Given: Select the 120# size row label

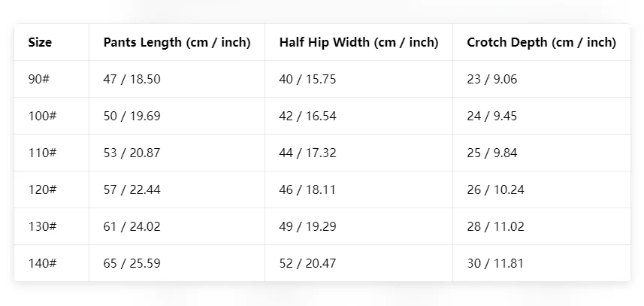Looking at the screenshot, I should click(x=42, y=189).
